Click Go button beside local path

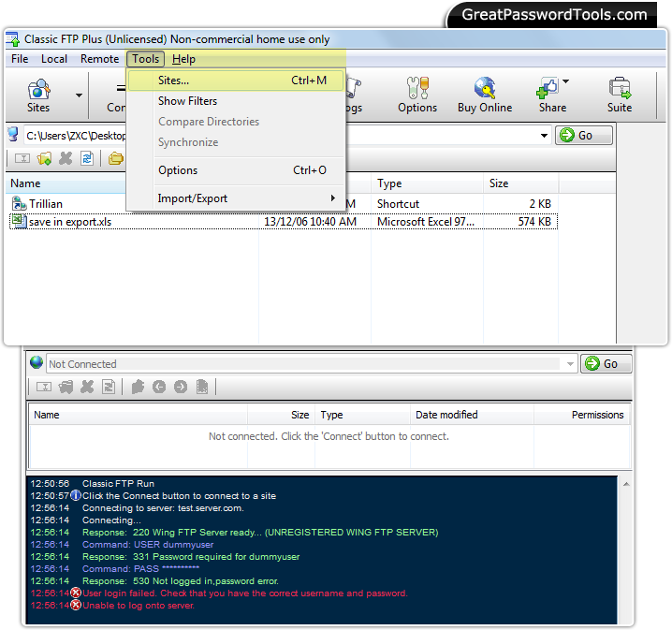click(584, 136)
